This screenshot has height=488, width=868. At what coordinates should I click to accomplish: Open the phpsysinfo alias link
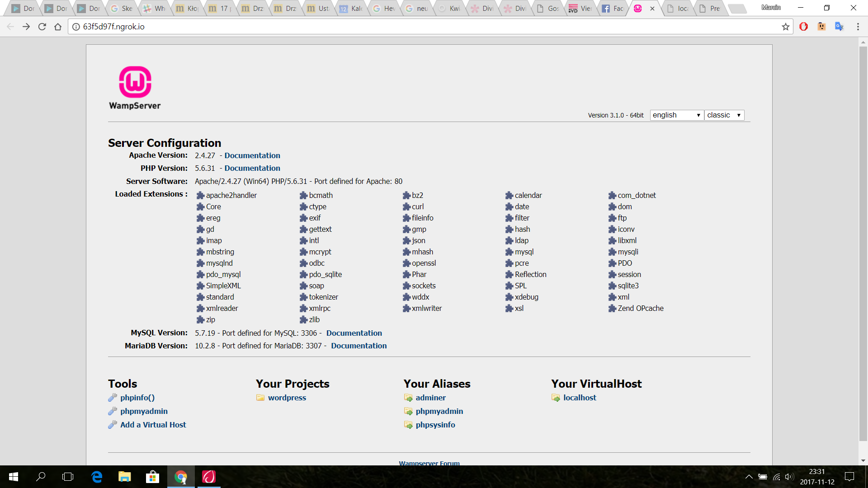(435, 425)
